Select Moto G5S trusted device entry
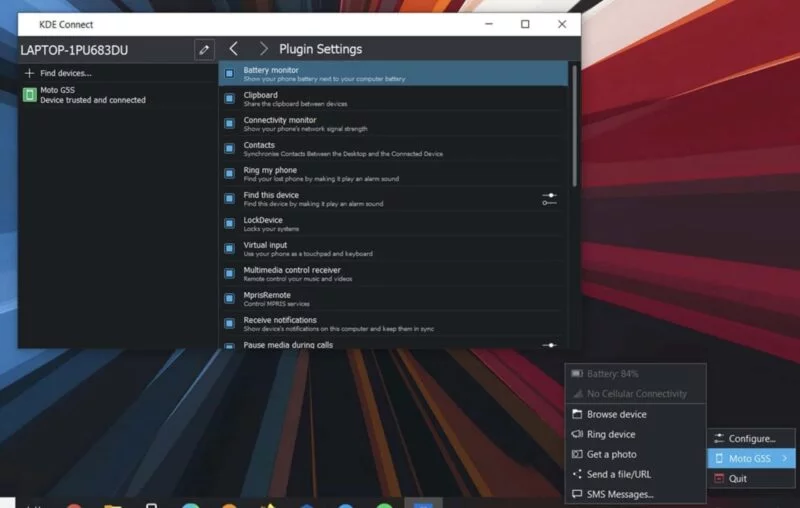Image resolution: width=800 pixels, height=508 pixels. [x=117, y=95]
